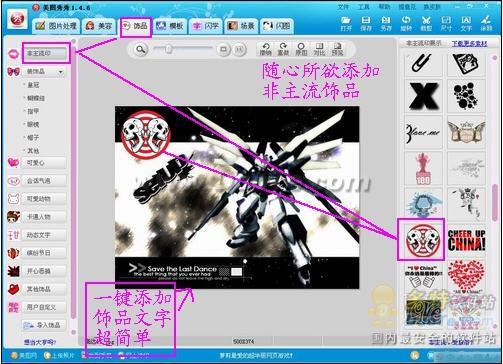Click the 对比 compare icon

(x=319, y=49)
